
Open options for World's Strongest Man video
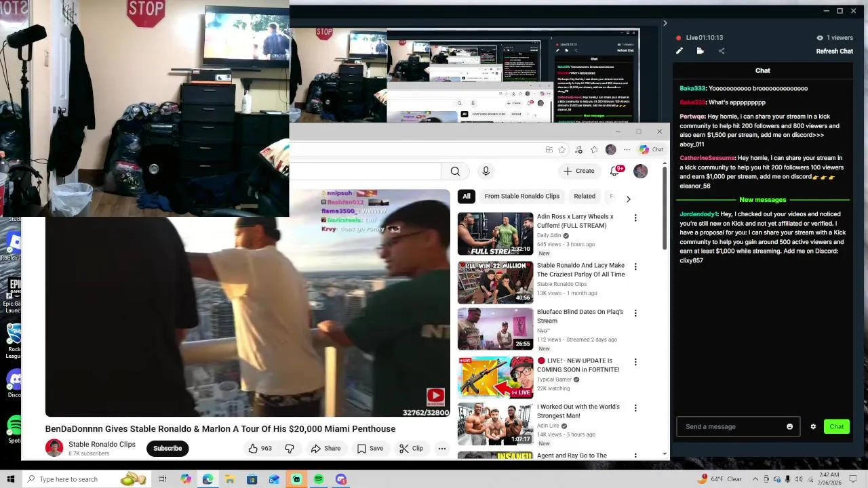(x=635, y=408)
